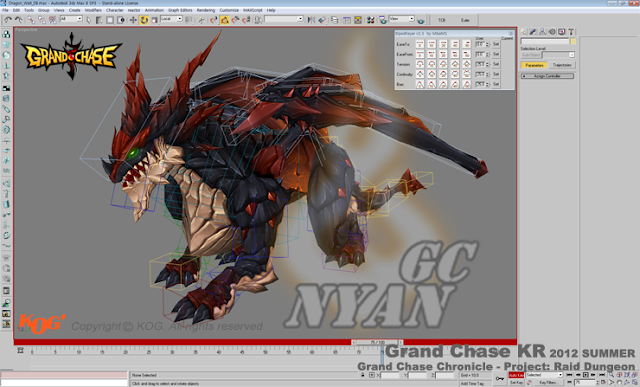Click the Set Key button
This screenshot has height=387, width=640.
(516, 383)
